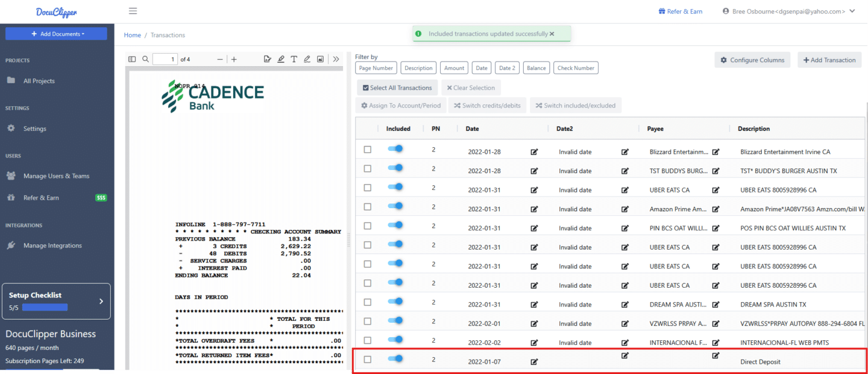
Task: Zoom out the PDF with minus icon
Action: pos(220,59)
